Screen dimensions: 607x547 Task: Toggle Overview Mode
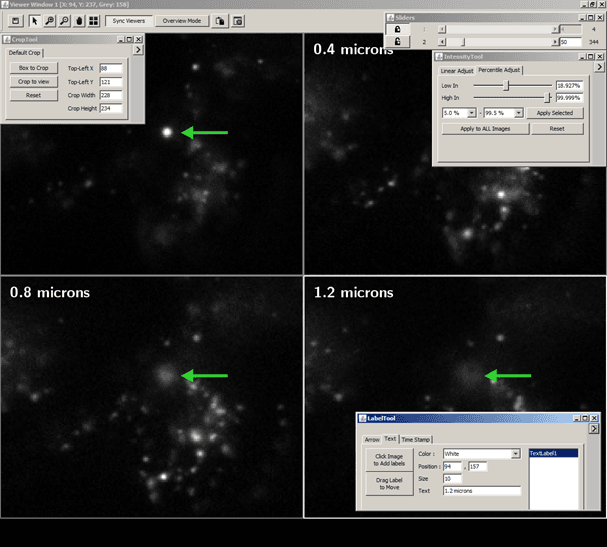(182, 21)
